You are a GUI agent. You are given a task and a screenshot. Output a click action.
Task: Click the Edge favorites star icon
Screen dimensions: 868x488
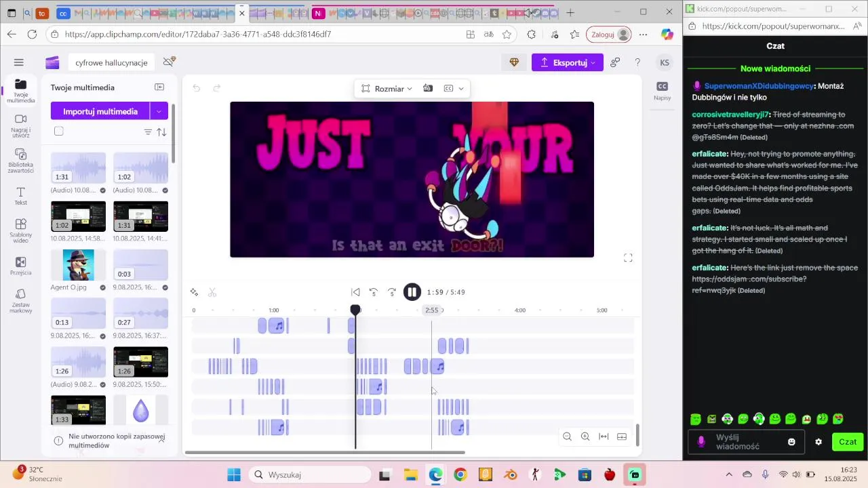point(507,35)
